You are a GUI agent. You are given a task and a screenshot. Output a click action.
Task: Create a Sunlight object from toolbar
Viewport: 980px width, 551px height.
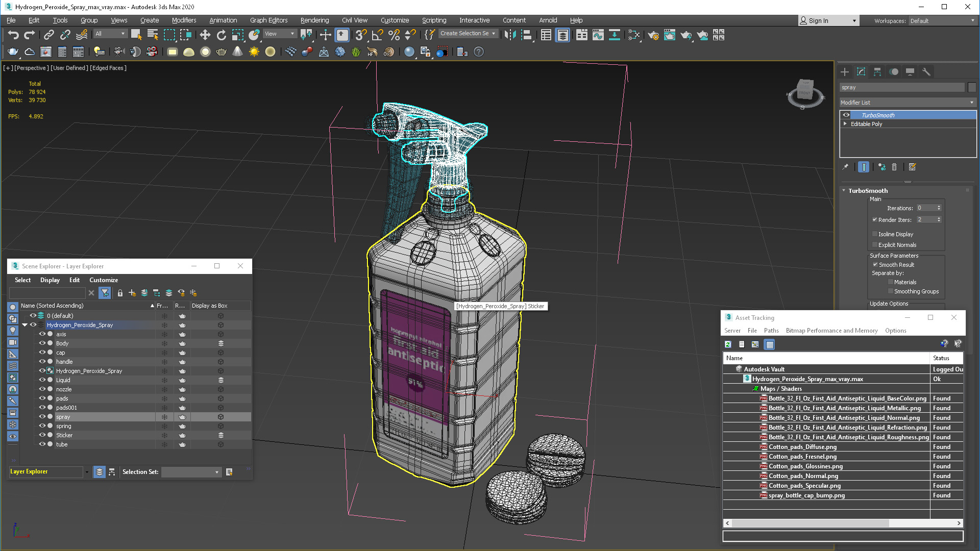coord(254,52)
